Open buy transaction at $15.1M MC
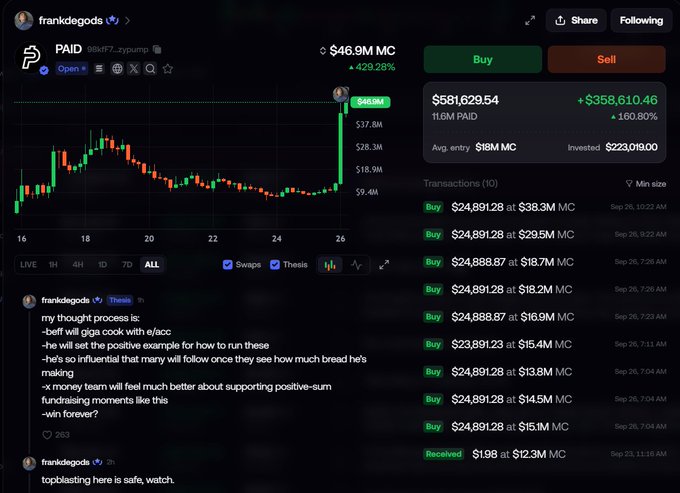The image size is (680, 493). click(545, 427)
